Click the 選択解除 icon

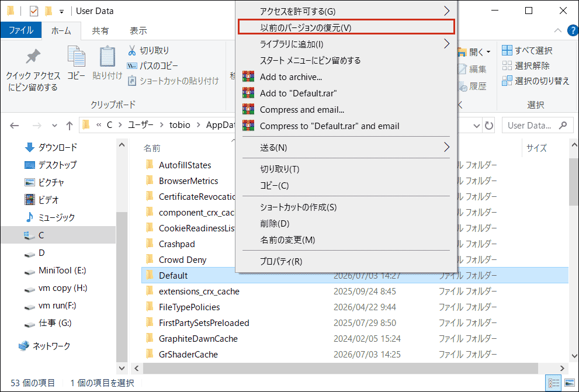tap(507, 65)
